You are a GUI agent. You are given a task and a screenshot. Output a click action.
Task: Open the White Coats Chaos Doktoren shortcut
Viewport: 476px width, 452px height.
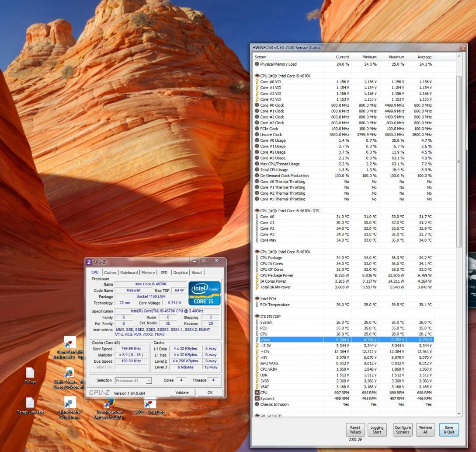[69, 378]
